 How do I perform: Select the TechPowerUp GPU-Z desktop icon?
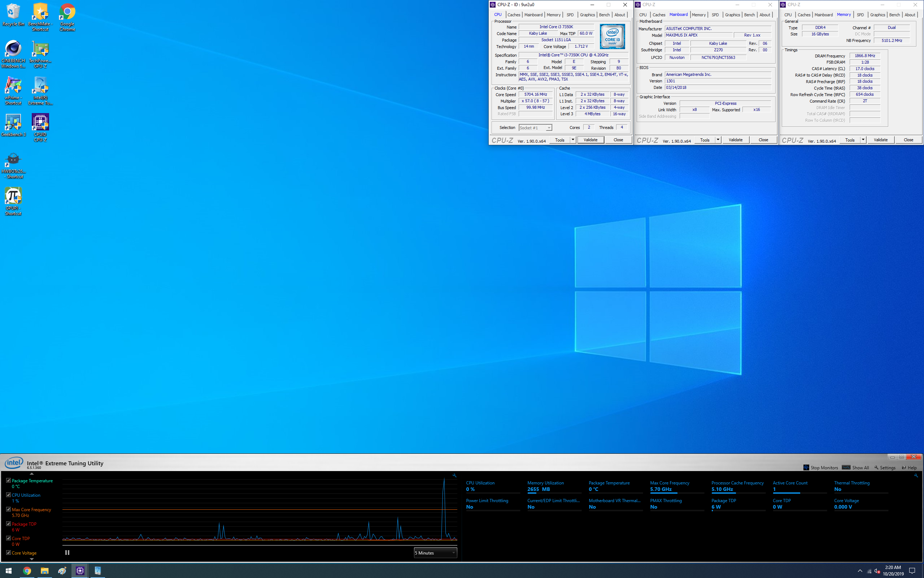click(x=40, y=54)
